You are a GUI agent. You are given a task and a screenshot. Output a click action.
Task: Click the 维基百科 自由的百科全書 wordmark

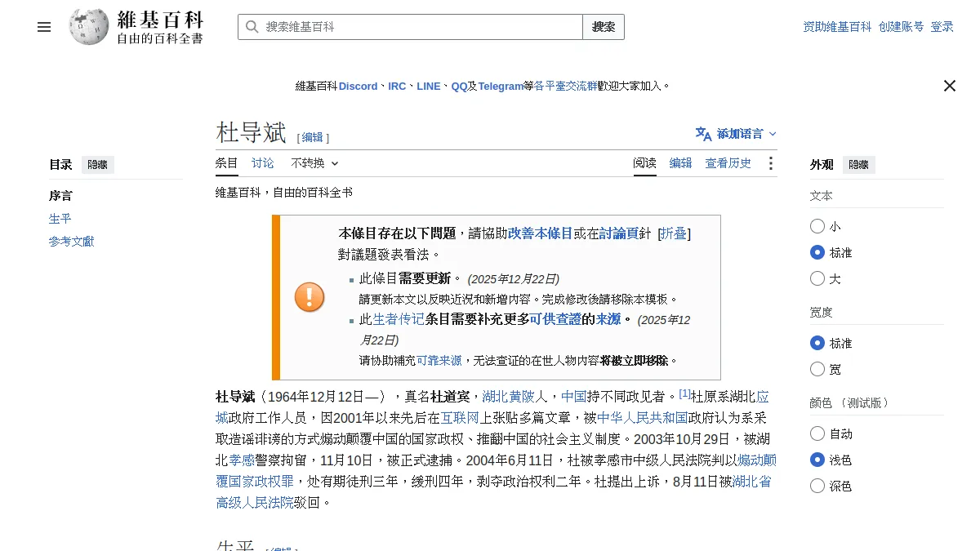(x=160, y=27)
